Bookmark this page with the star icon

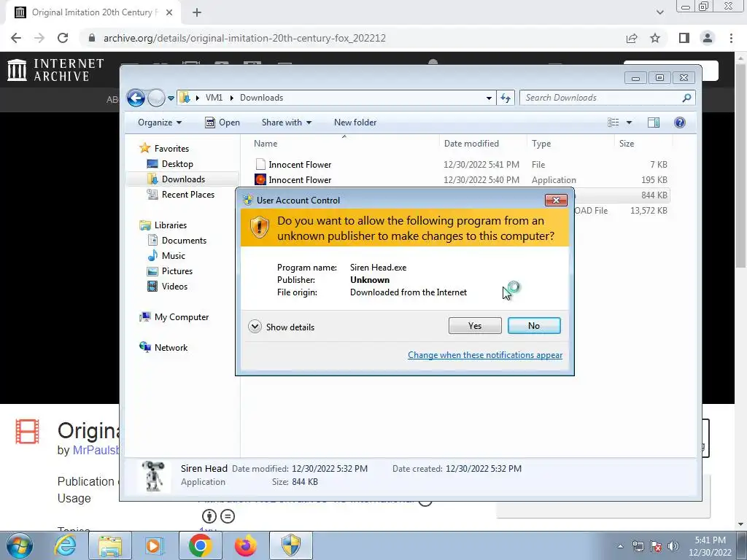click(x=655, y=38)
